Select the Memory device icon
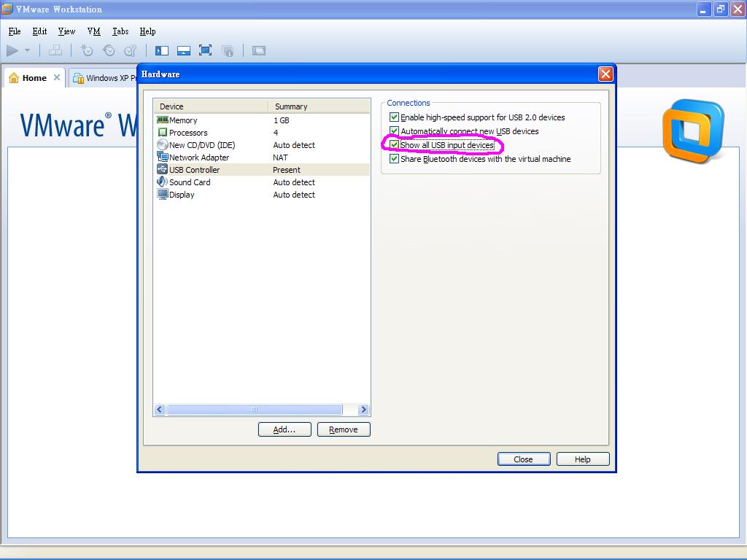This screenshot has width=747, height=560. point(163,120)
